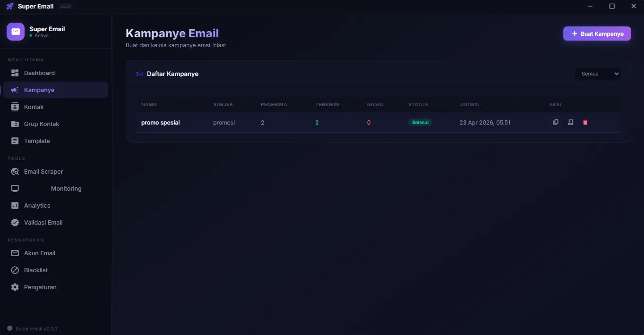644x335 pixels.
Task: Delete the promo spesial campaign
Action: coord(585,122)
